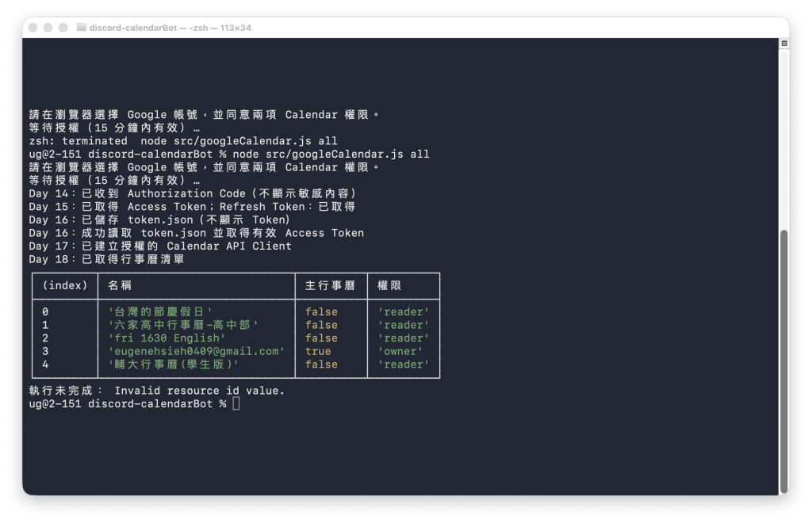This screenshot has height=523, width=812.
Task: Click the "Day 17" Calendar API Client line
Action: point(160,246)
